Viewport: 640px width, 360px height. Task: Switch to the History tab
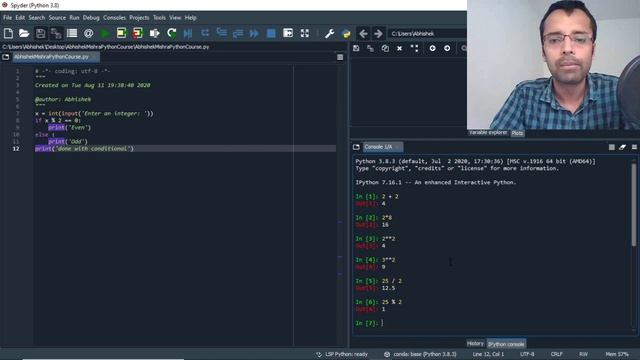[x=475, y=344]
